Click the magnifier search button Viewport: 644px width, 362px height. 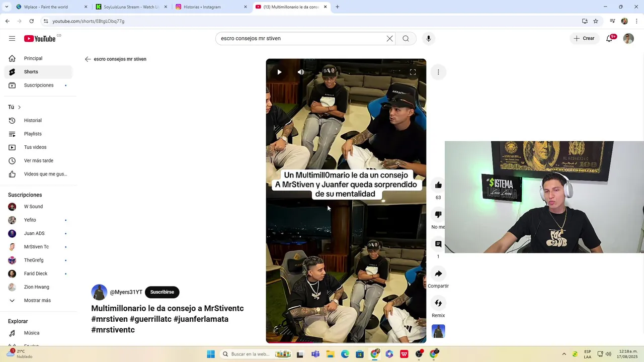[x=406, y=38]
